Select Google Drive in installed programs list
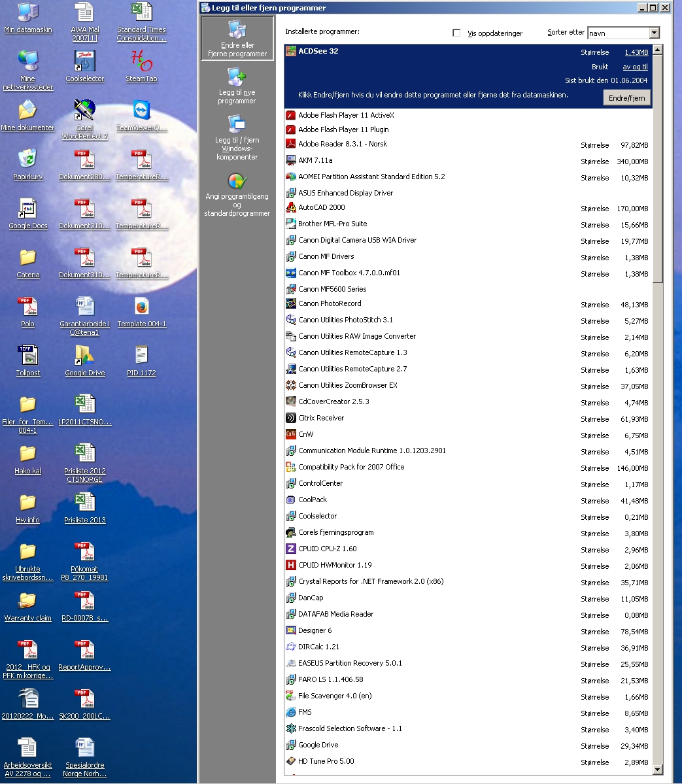The image size is (682, 784). (468, 745)
